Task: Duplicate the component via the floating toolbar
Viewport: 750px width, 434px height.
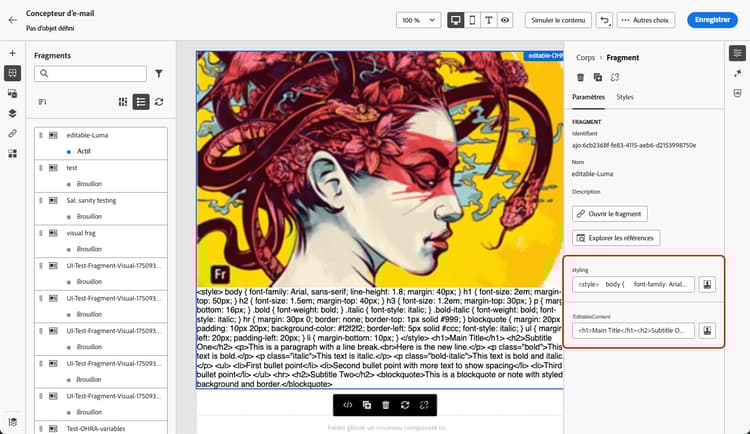Action: tap(367, 405)
